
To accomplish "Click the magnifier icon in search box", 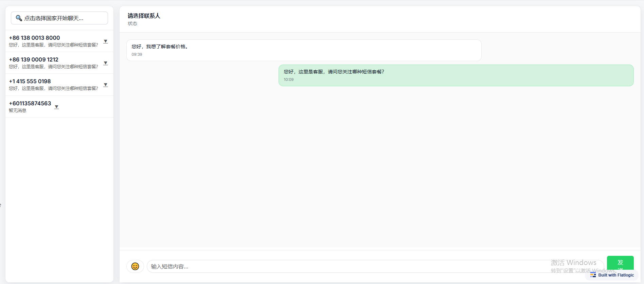I will pyautogui.click(x=19, y=18).
